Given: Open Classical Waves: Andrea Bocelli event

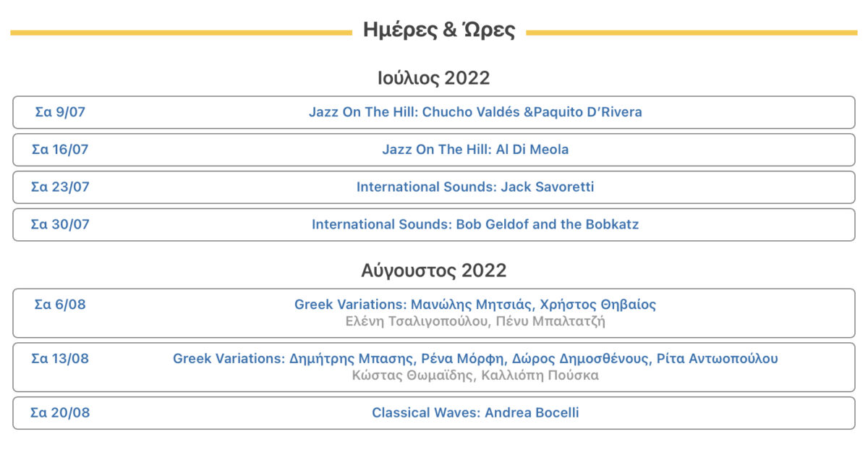Looking at the screenshot, I should point(475,413).
